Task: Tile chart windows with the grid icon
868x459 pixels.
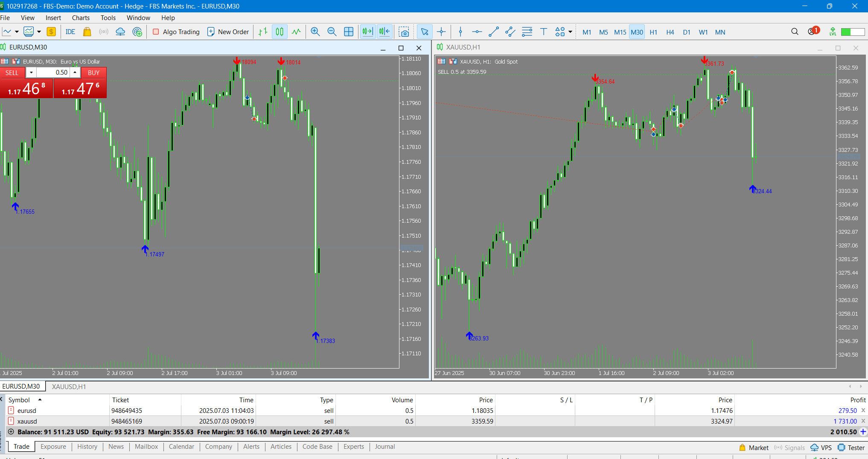Action: pos(349,32)
